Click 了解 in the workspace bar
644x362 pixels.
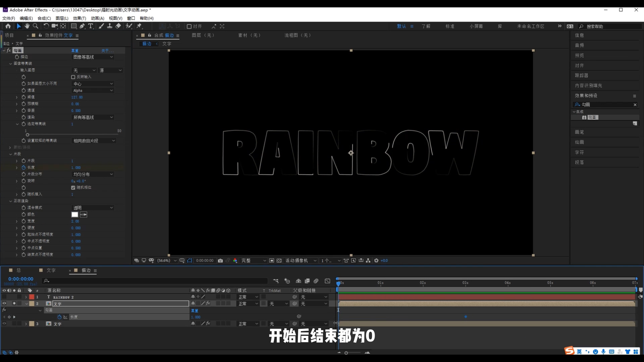tap(426, 26)
